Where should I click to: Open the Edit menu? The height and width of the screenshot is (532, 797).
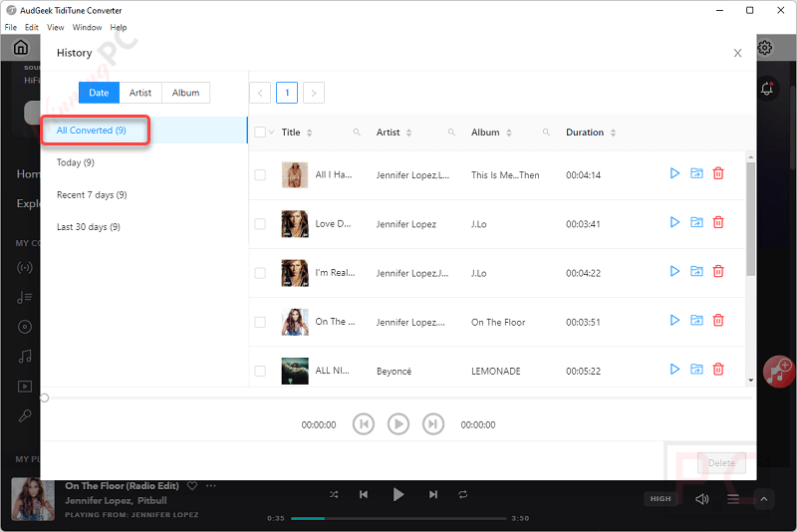[x=32, y=28]
